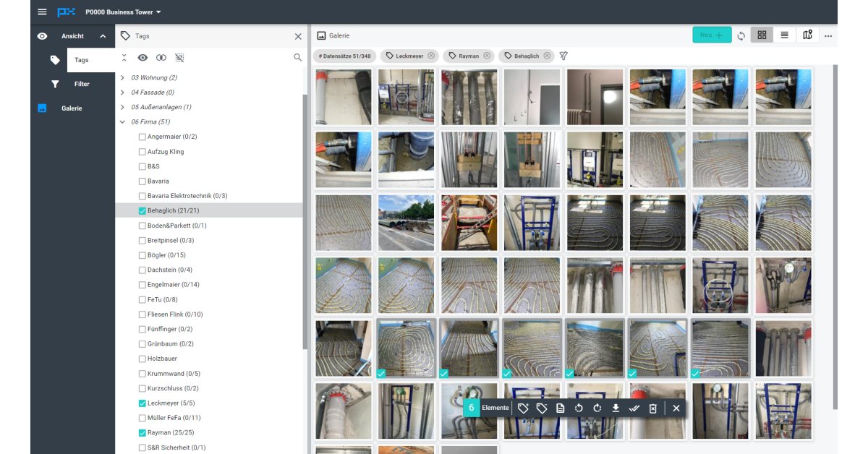
Task: Uncheck the Behaglich (21/21) tag
Action: 142,210
